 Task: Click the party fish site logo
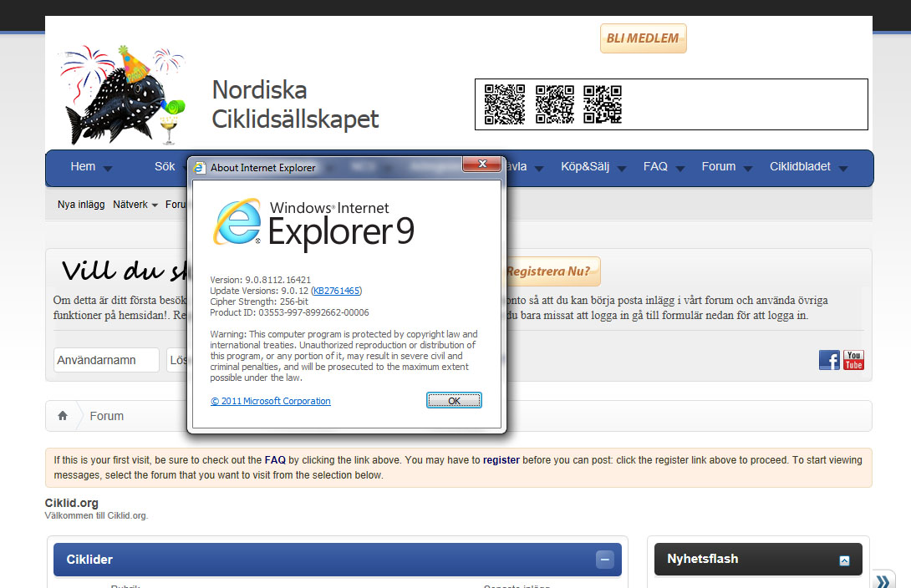click(122, 95)
